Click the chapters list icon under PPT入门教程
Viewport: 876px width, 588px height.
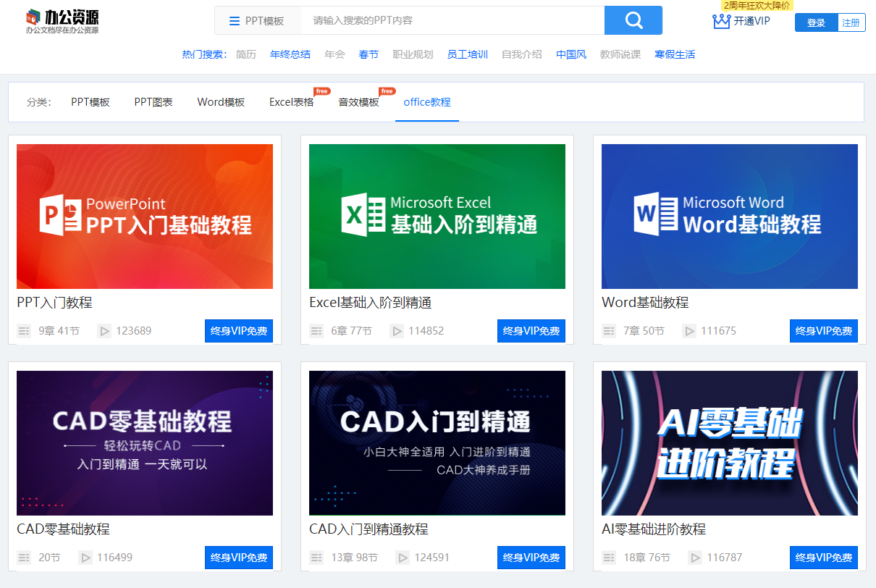[24, 331]
